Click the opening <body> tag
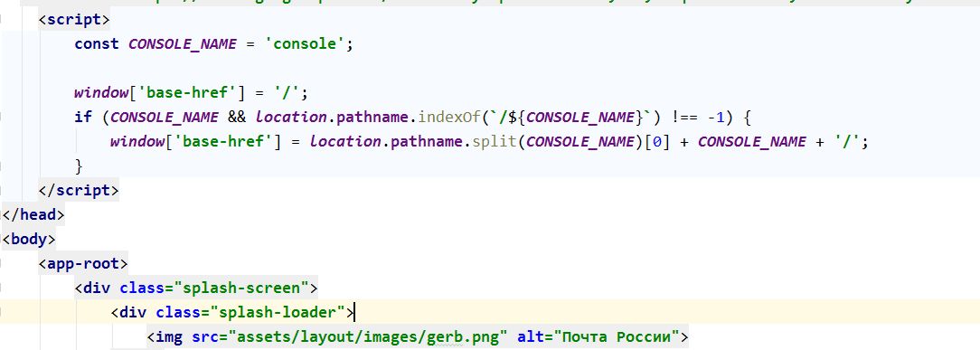The height and width of the screenshot is (350, 980). (29, 239)
